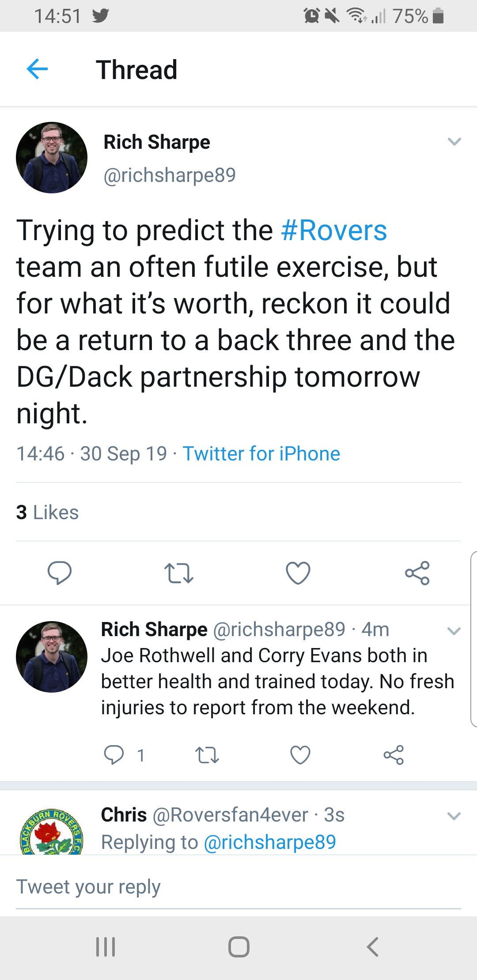Open Rich Sharpe's profile picture on main tweet

pos(52,158)
